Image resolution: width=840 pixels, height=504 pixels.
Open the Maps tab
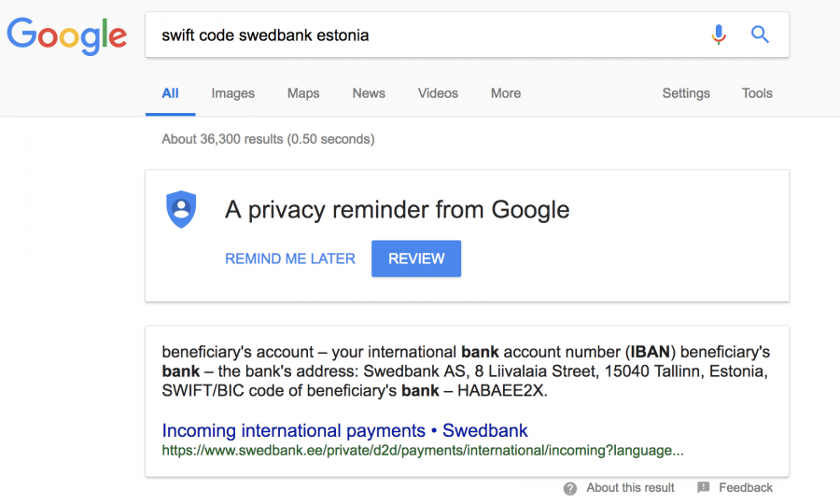coord(303,93)
